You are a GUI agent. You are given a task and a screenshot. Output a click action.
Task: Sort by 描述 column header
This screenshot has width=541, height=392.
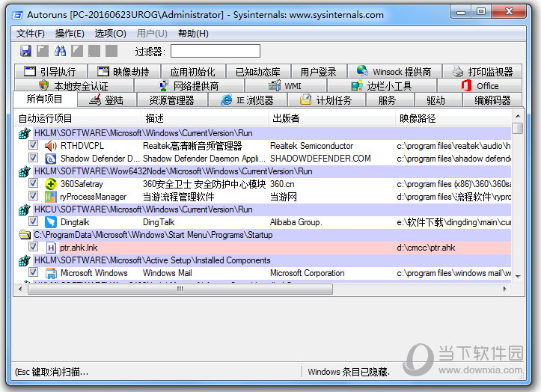(x=204, y=118)
